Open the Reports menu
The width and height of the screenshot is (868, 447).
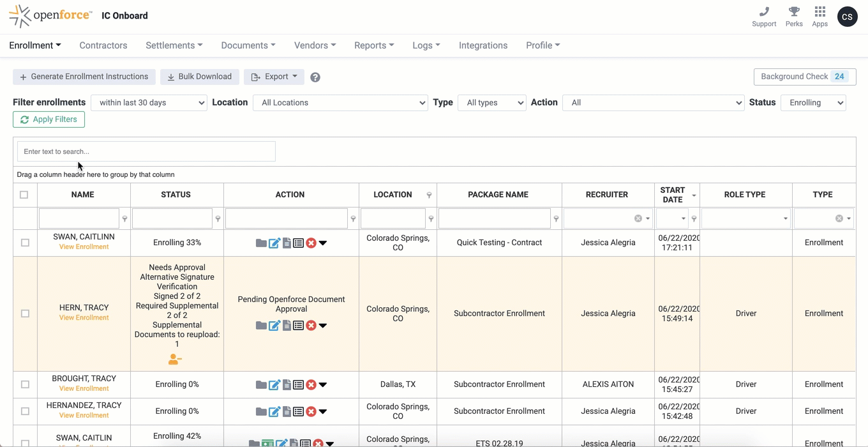373,45
